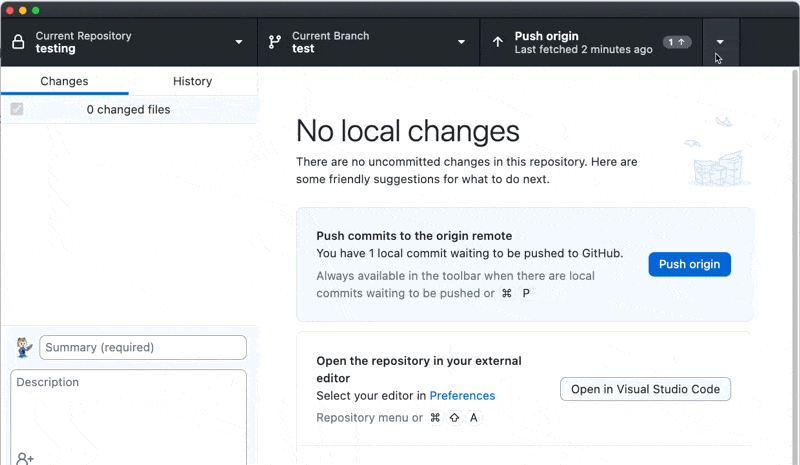800x465 pixels.
Task: Click the Description text area
Action: tap(129, 418)
